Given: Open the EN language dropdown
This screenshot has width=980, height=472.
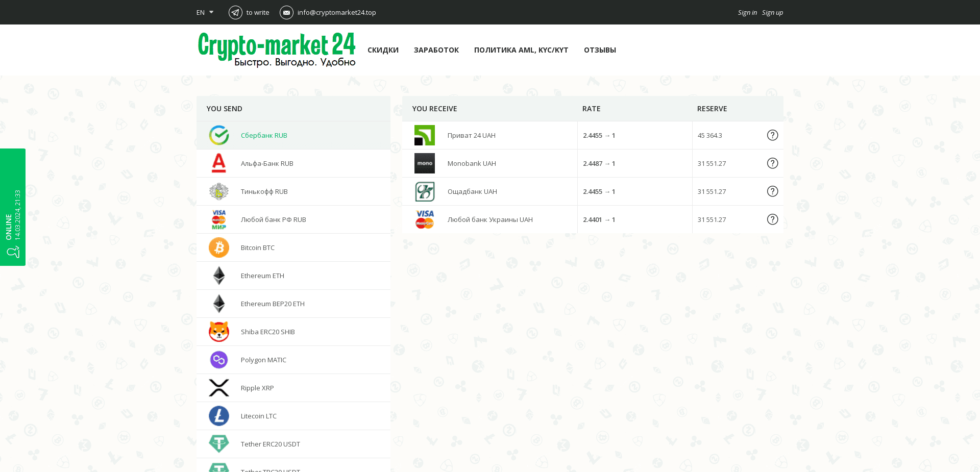Looking at the screenshot, I should click(204, 12).
